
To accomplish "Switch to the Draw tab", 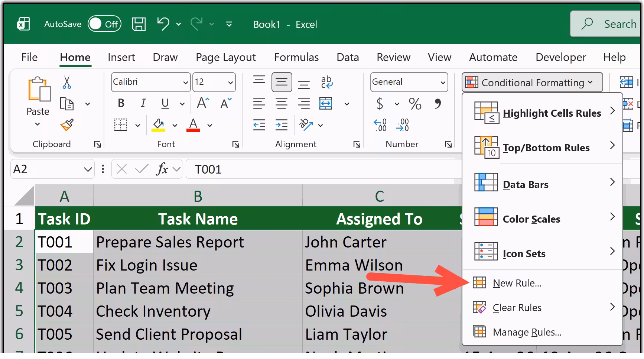I will coord(165,57).
